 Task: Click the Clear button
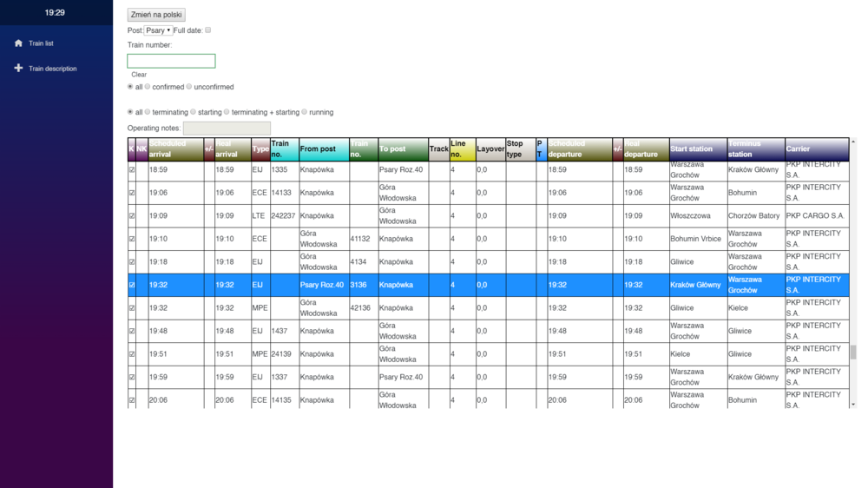coord(139,74)
